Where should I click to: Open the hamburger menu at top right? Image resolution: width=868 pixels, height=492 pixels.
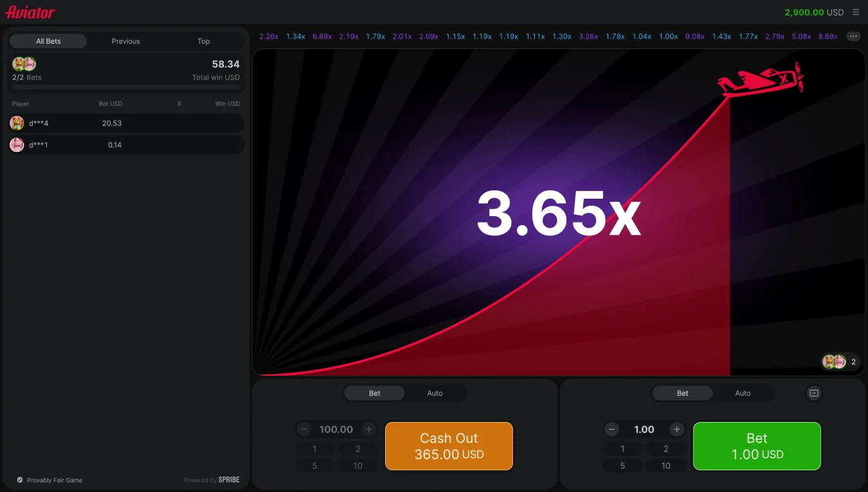(x=855, y=12)
